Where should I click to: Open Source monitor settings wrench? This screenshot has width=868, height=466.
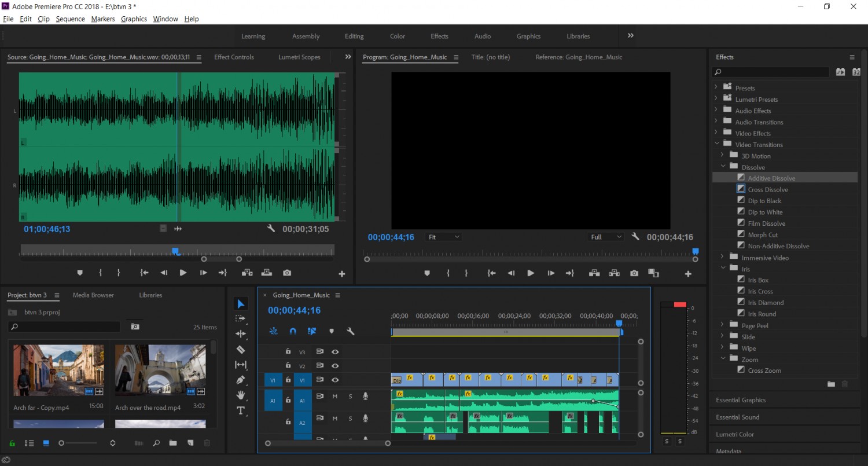coord(271,229)
